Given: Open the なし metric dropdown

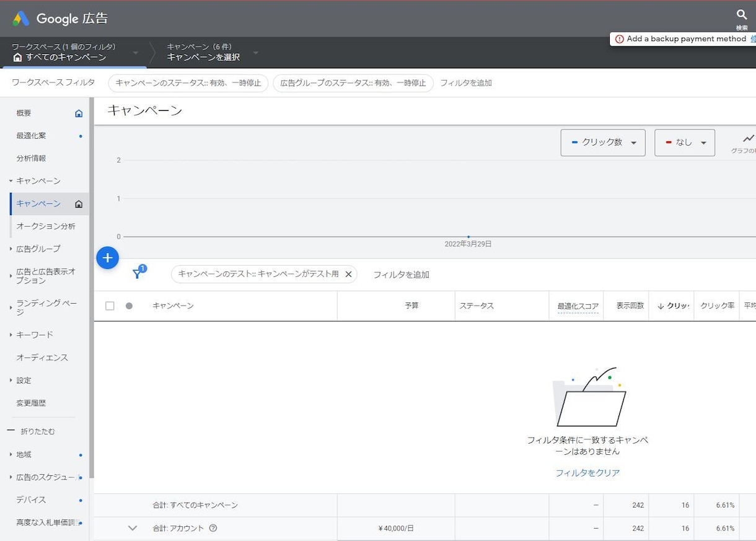Looking at the screenshot, I should point(685,143).
